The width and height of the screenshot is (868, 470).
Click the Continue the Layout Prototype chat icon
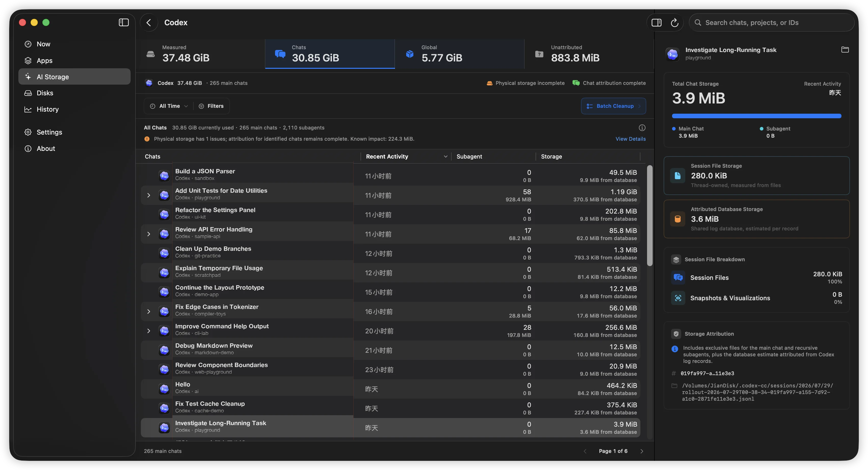pos(164,292)
